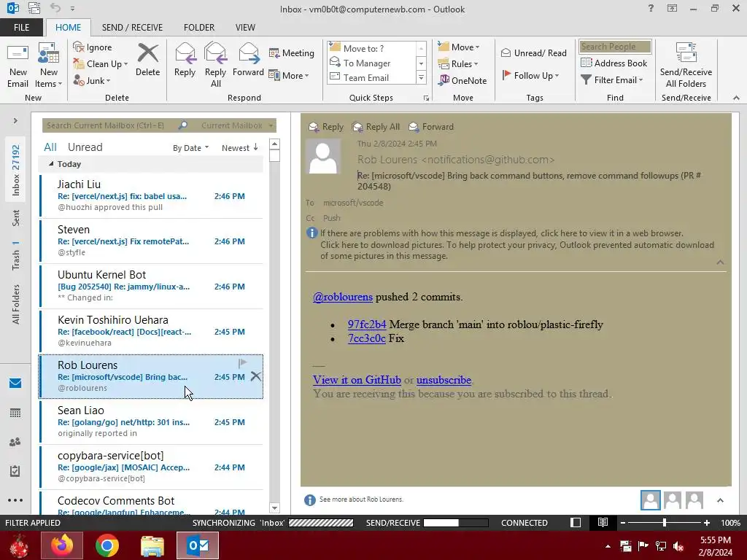Image resolution: width=747 pixels, height=560 pixels.
Task: Select the To Manager quick step
Action: point(367,63)
